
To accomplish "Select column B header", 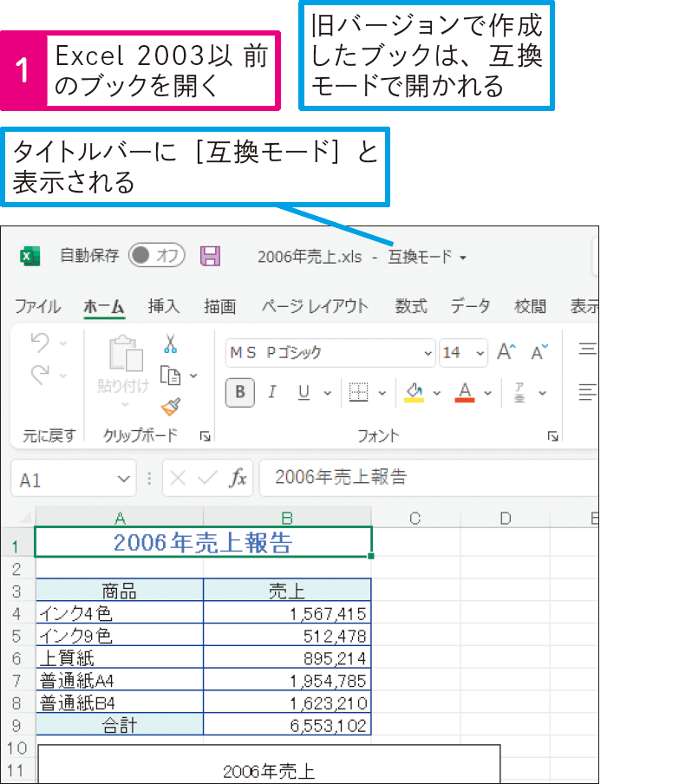I will pos(287,518).
